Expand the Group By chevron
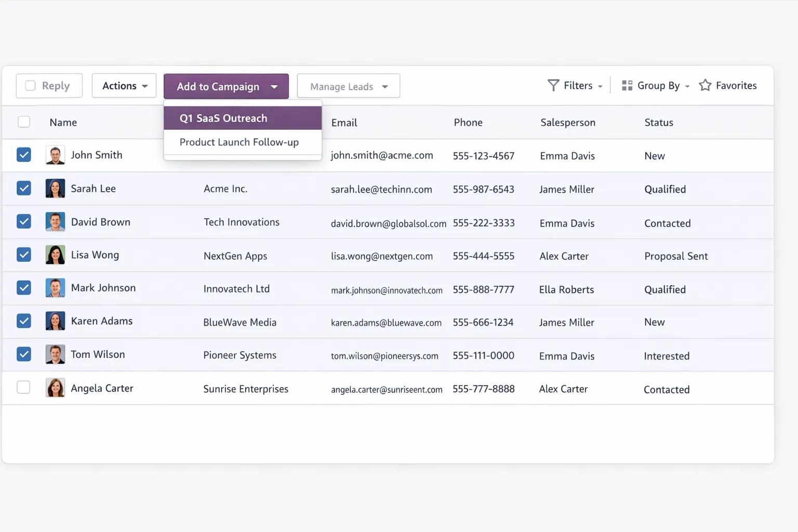Image resolution: width=798 pixels, height=532 pixels. pyautogui.click(x=687, y=85)
